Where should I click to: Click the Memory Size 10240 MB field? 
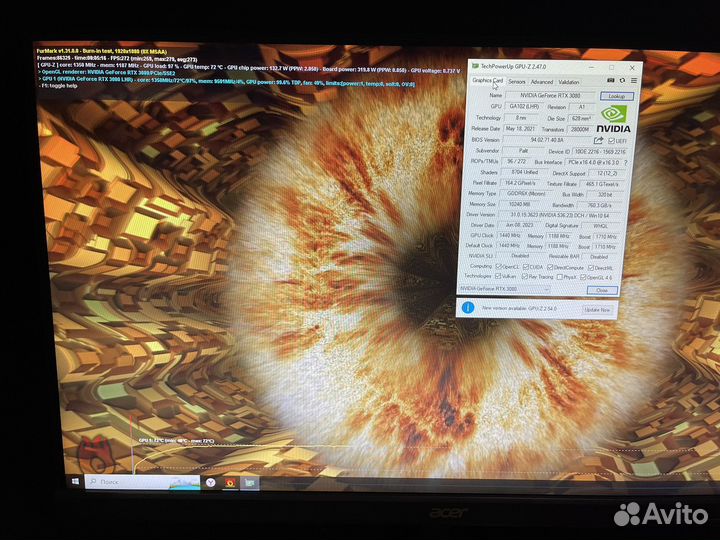pyautogui.click(x=519, y=204)
